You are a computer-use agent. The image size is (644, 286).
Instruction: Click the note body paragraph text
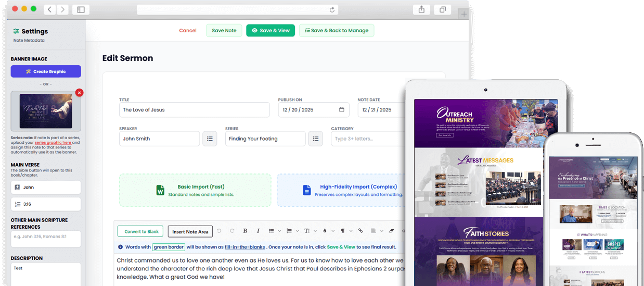coord(260,268)
